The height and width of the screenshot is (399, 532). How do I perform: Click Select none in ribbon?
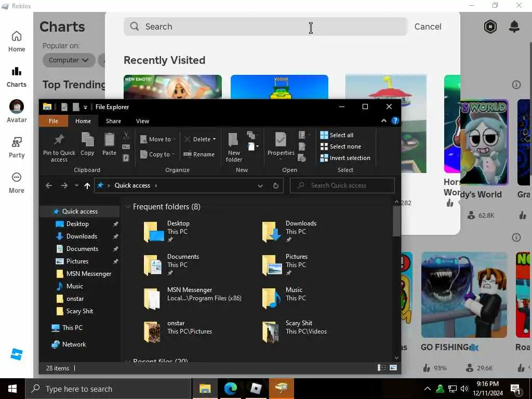pyautogui.click(x=341, y=147)
